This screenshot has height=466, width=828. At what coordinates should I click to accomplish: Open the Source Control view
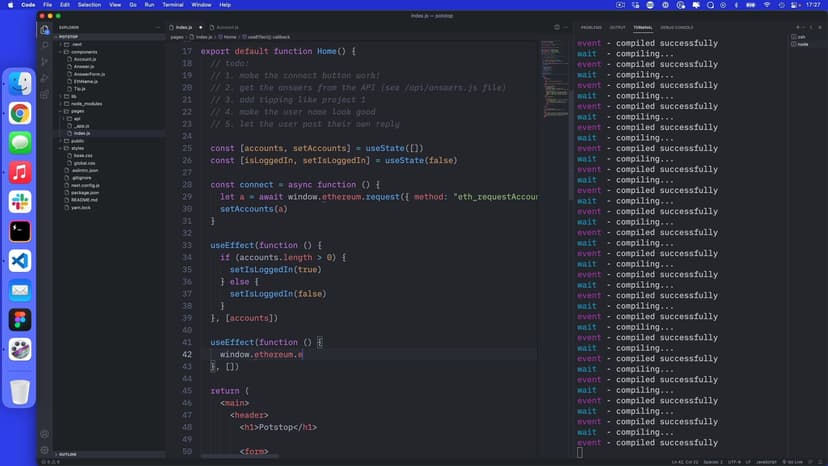(45, 61)
